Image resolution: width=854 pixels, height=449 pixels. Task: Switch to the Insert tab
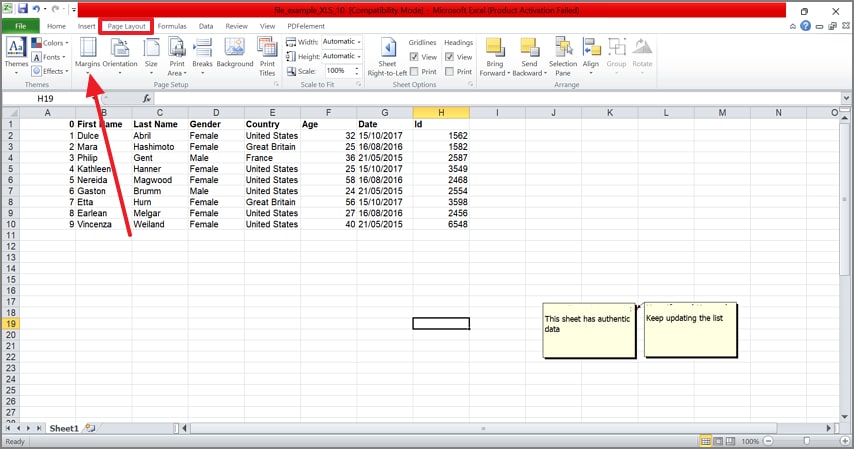tap(86, 26)
